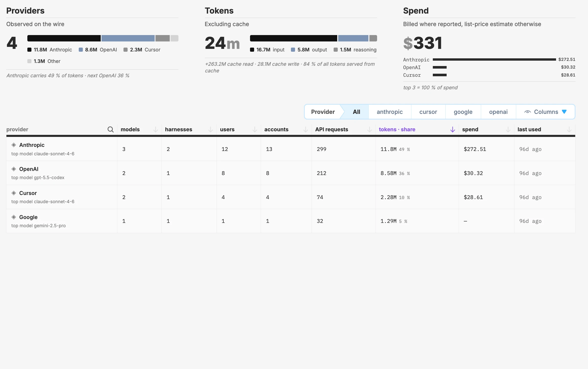The image size is (588, 369).
Task: Click the diamond icon beside OpenAI row
Action: click(14, 169)
